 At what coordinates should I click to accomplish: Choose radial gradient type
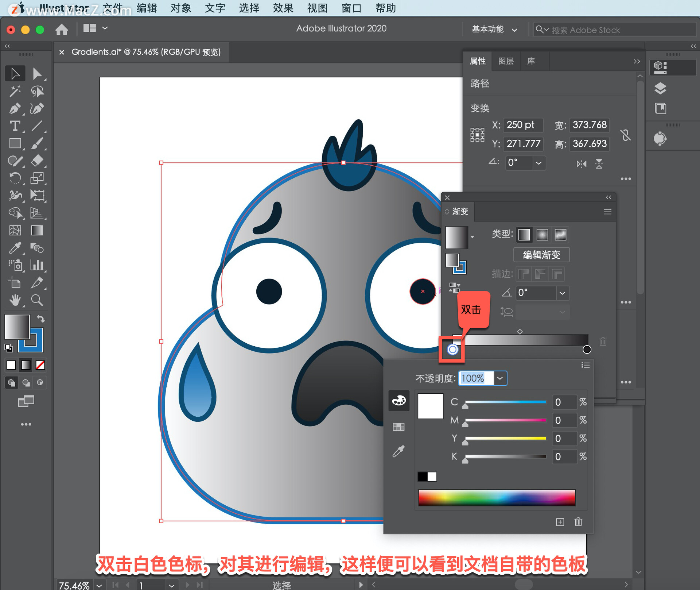coord(542,235)
